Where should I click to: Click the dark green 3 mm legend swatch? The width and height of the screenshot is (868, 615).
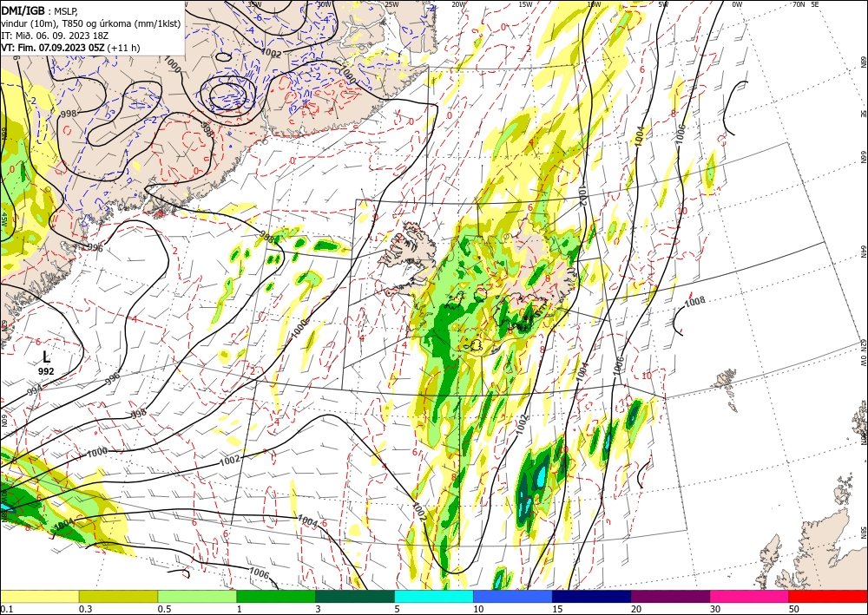click(355, 596)
